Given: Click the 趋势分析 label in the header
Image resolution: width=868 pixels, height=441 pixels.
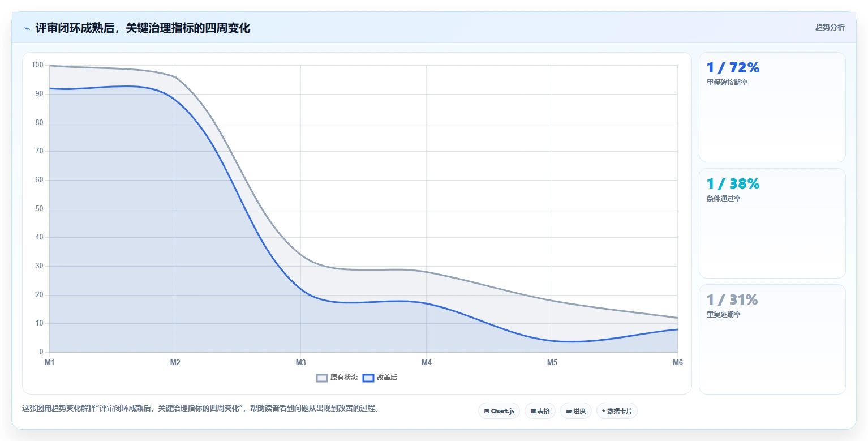Looking at the screenshot, I should [830, 27].
